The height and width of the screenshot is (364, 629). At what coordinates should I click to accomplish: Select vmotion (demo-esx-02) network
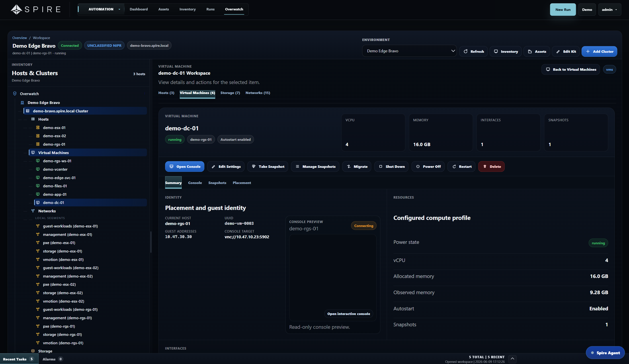(63, 301)
